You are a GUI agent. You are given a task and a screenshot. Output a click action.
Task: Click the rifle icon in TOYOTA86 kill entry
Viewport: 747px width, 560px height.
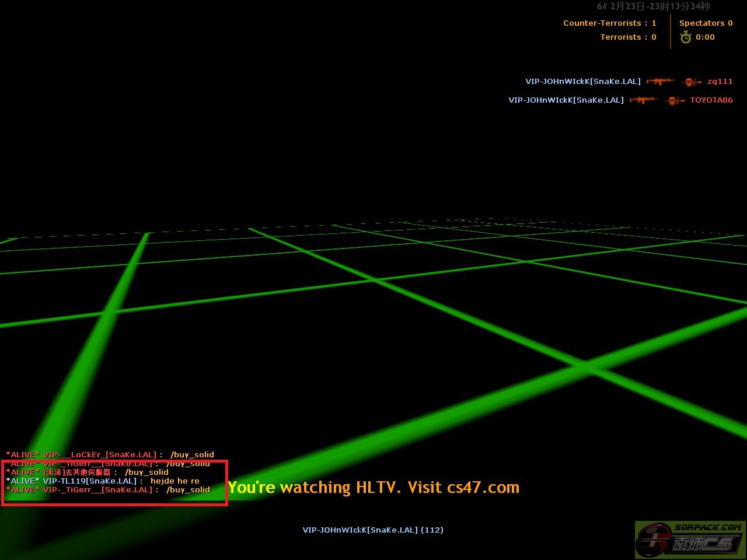pyautogui.click(x=643, y=100)
